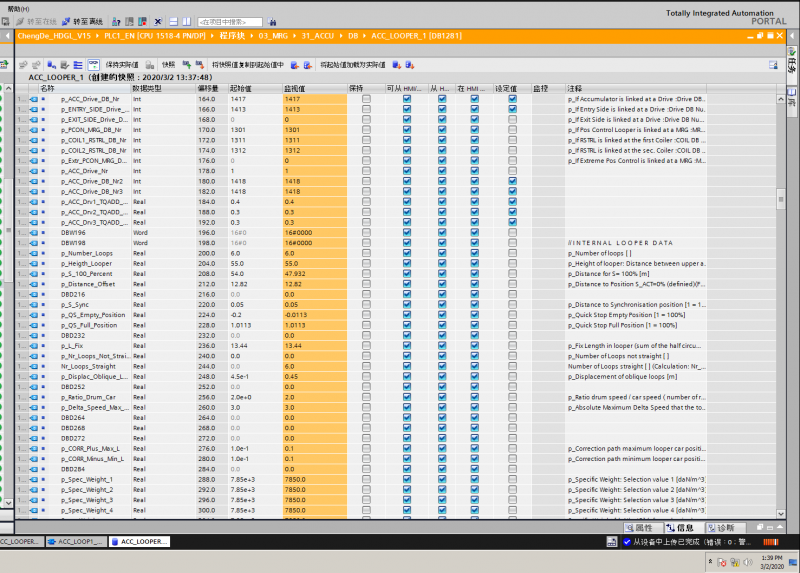The width and height of the screenshot is (800, 573).
Task: Click the 监视值 column header
Action: point(295,88)
